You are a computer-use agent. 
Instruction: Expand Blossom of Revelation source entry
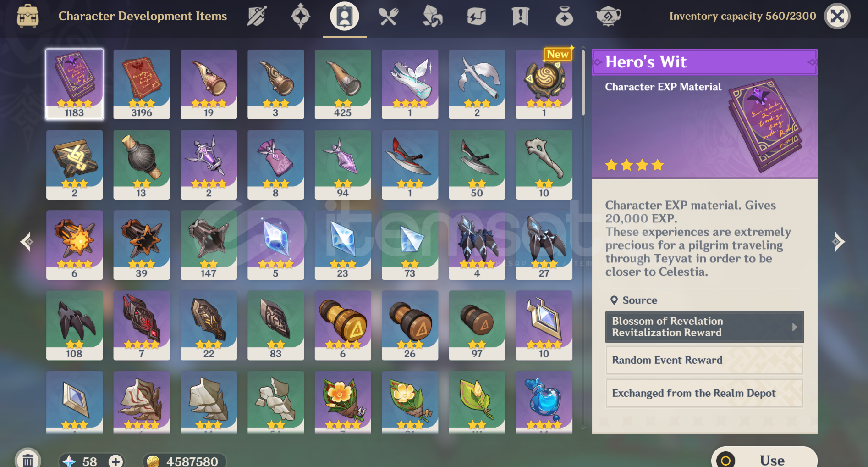tap(704, 327)
